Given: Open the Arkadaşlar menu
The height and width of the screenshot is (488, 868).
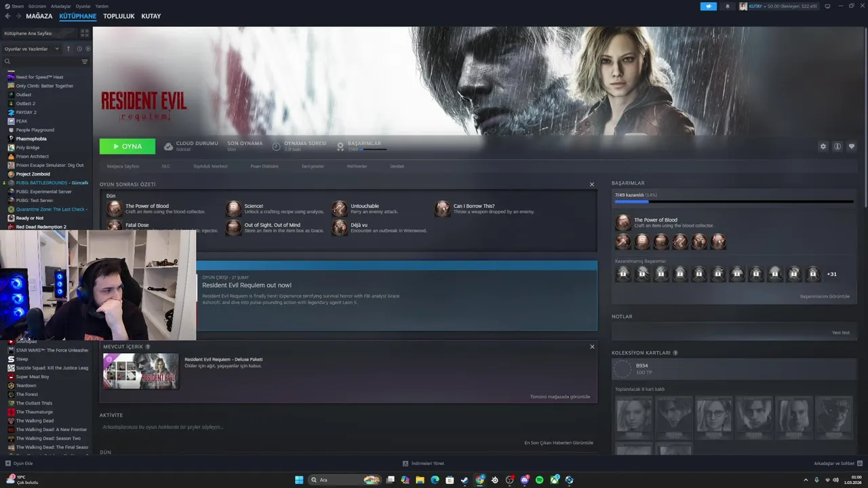Looking at the screenshot, I should point(61,6).
